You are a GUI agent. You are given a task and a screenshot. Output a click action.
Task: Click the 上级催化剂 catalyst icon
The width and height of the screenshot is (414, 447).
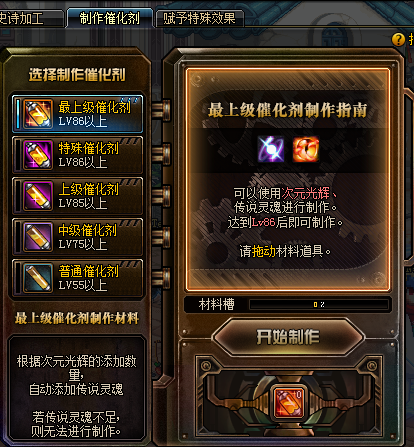click(38, 196)
